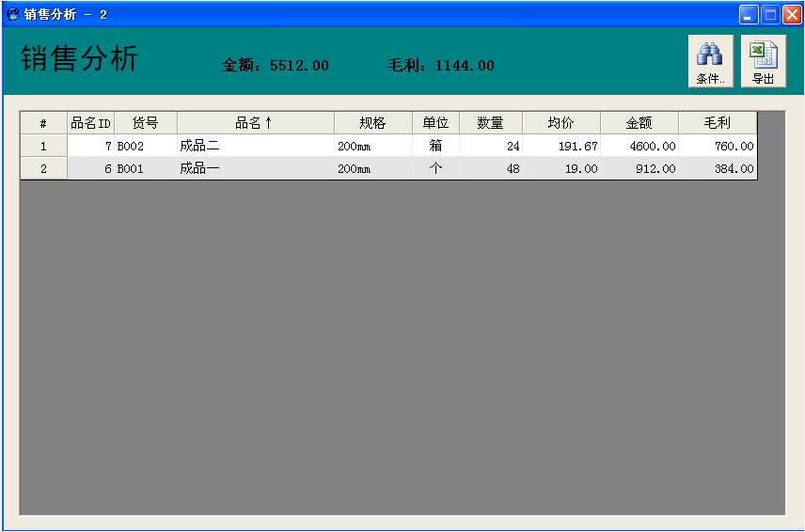
Task: Click the 均价 column header
Action: pyautogui.click(x=560, y=123)
